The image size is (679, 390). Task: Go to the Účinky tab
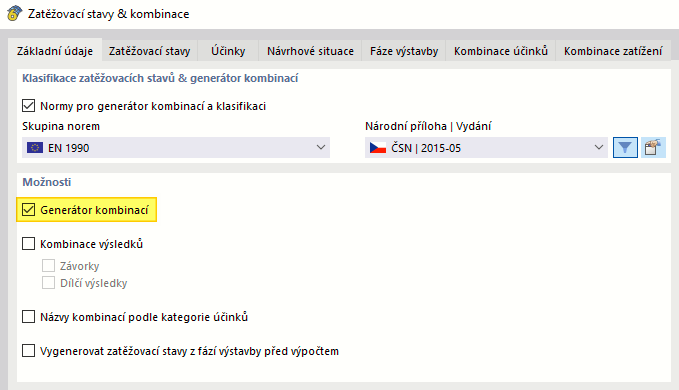(228, 51)
